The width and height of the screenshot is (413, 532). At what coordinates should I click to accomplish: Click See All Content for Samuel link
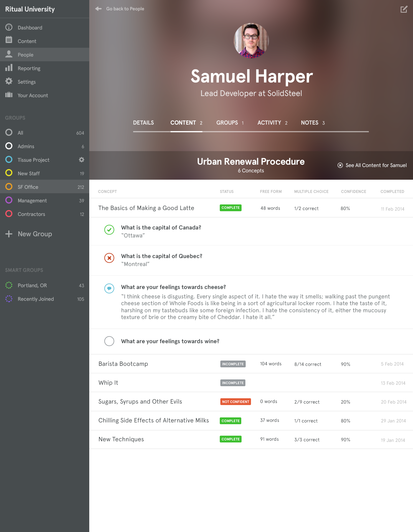[372, 165]
